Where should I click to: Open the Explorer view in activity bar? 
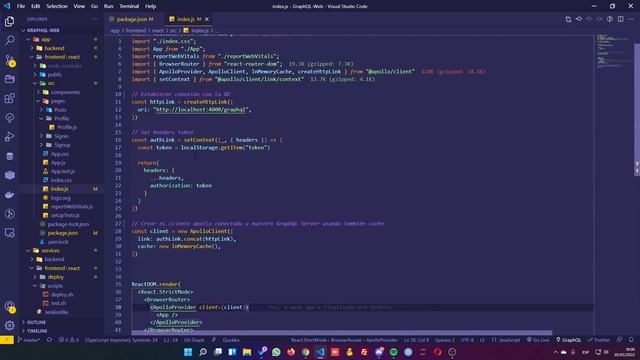point(9,21)
